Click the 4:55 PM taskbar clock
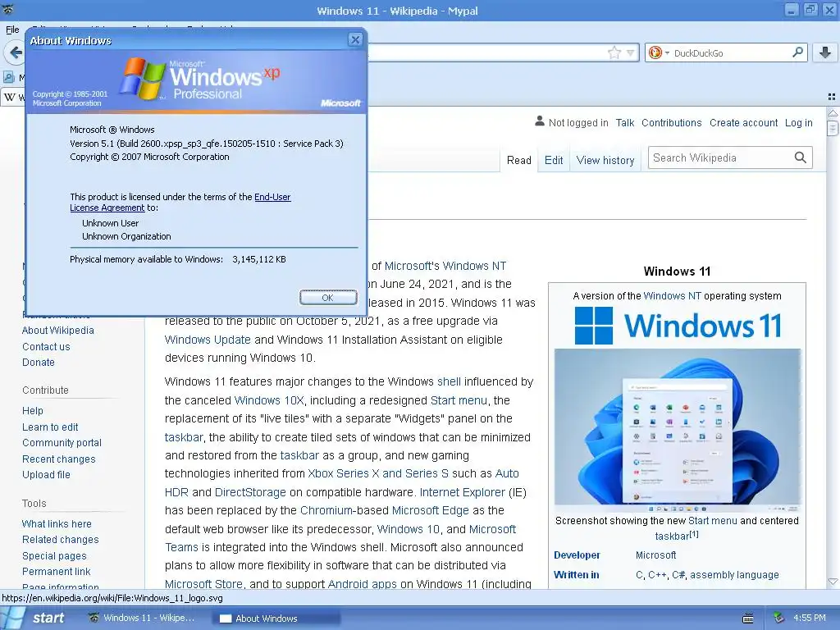The image size is (840, 630). coord(810,619)
